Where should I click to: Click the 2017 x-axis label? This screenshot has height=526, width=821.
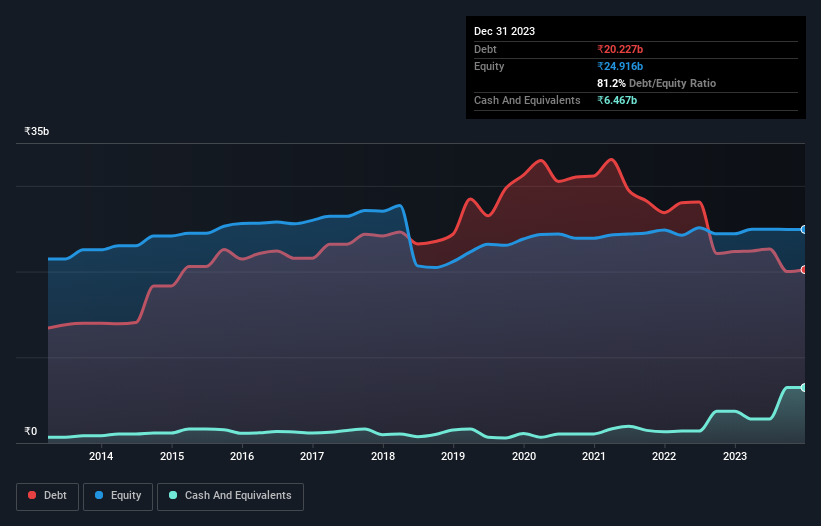(x=312, y=456)
